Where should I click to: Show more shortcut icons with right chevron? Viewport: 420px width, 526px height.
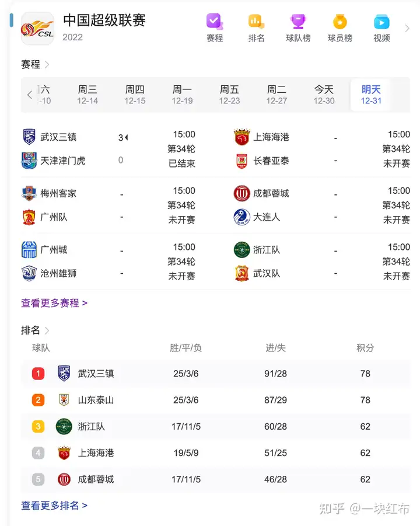(x=407, y=29)
